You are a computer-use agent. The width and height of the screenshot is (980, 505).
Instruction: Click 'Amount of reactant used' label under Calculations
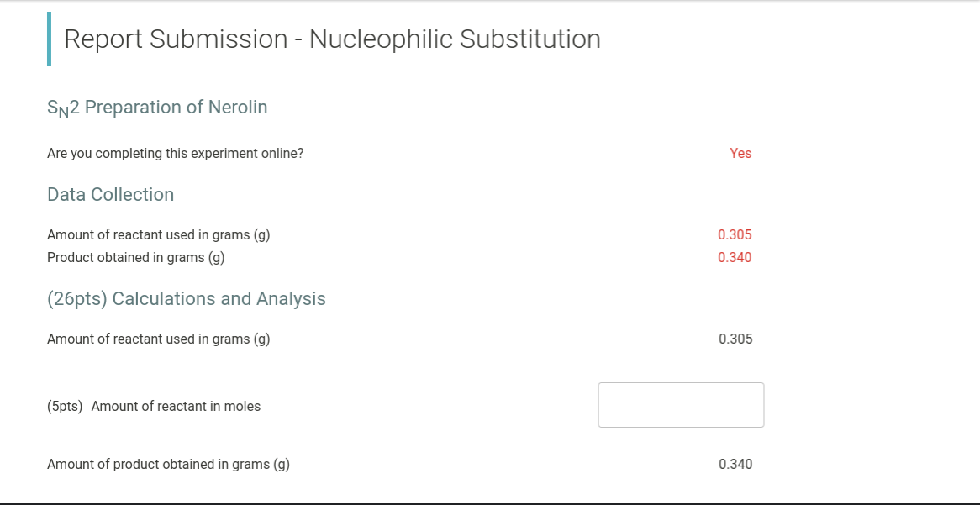158,339
